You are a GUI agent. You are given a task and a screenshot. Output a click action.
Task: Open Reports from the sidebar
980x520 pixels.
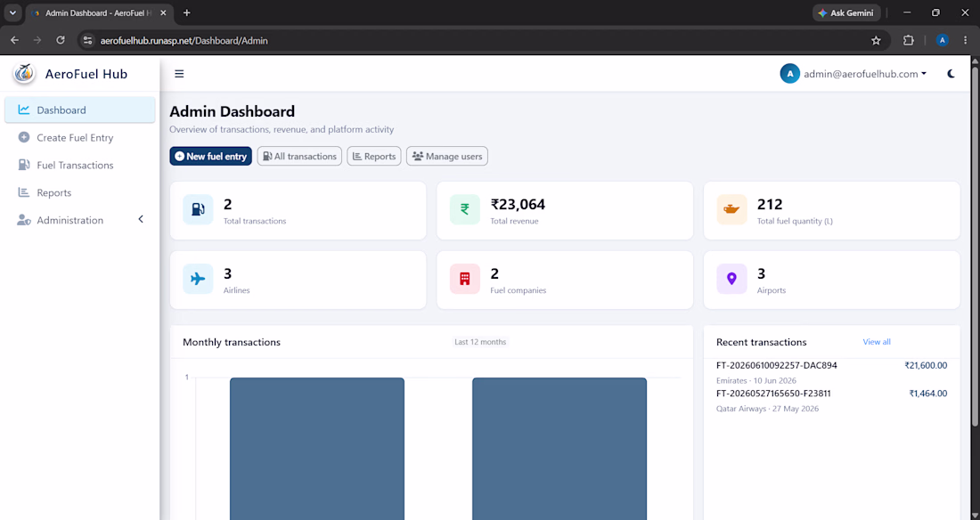pyautogui.click(x=80, y=192)
